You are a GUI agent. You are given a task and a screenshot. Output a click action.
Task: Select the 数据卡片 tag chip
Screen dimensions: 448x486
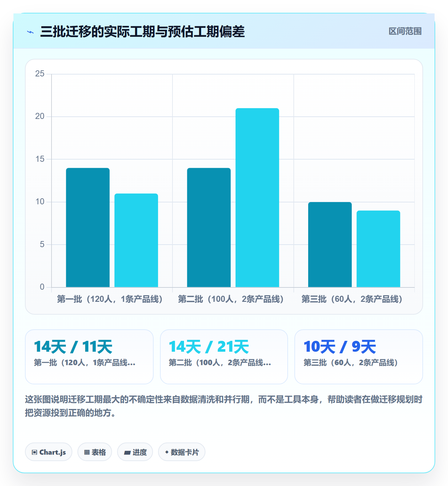coord(182,452)
